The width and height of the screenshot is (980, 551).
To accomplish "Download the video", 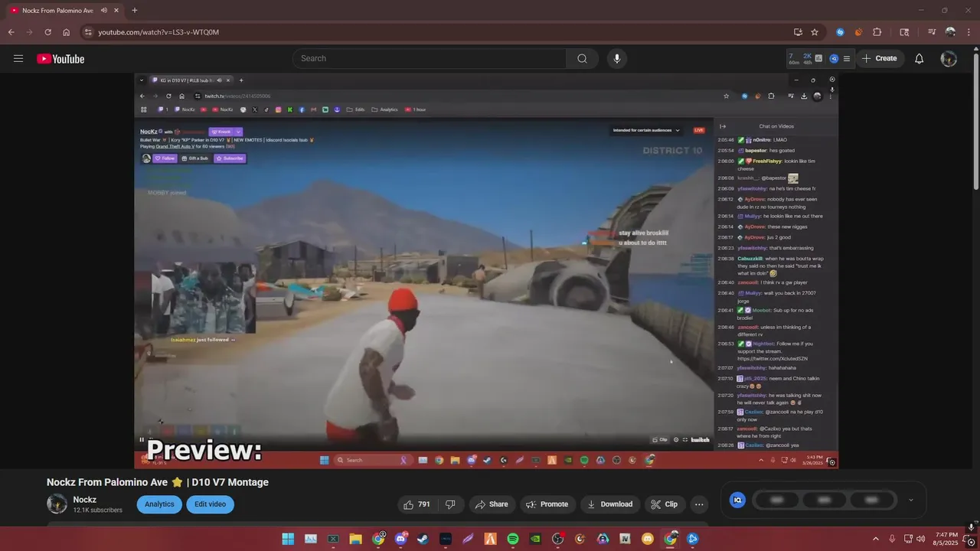I will [x=610, y=504].
